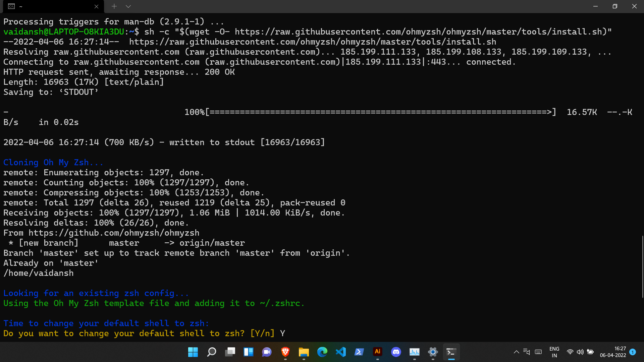Click the vaidansh@LAPTOP-O8KIA3DU prompt
The height and width of the screenshot is (362, 644).
click(x=64, y=32)
